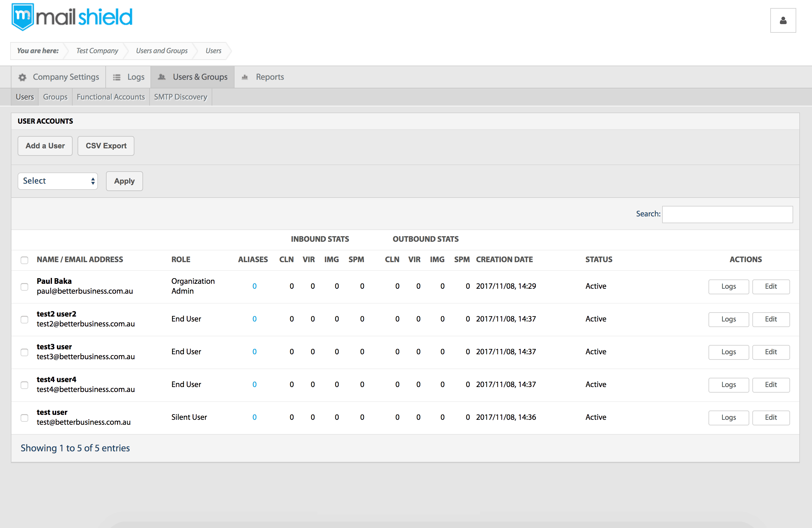Open the Functional Accounts sub-tab

pyautogui.click(x=111, y=97)
